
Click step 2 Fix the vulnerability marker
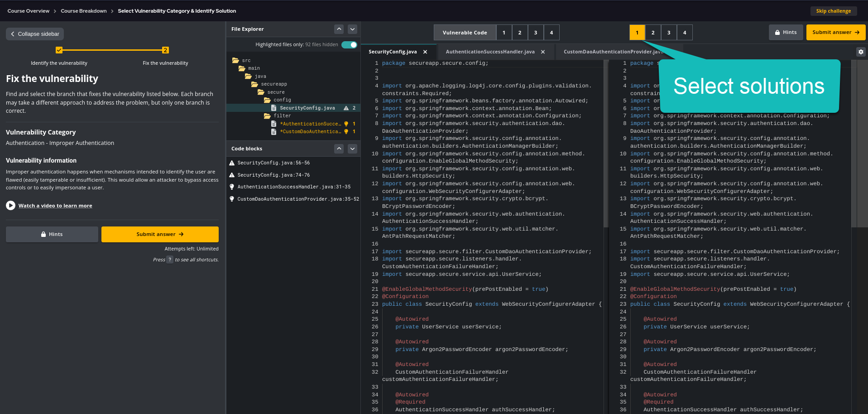tap(165, 50)
